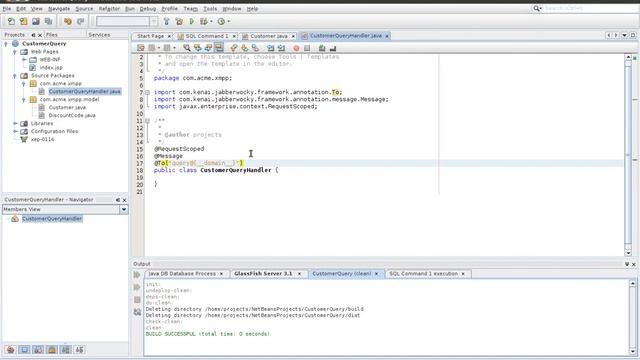Viewport: 640px width, 360px height.
Task: Select DiscountCode.java in Projects tree
Action: tap(72, 116)
